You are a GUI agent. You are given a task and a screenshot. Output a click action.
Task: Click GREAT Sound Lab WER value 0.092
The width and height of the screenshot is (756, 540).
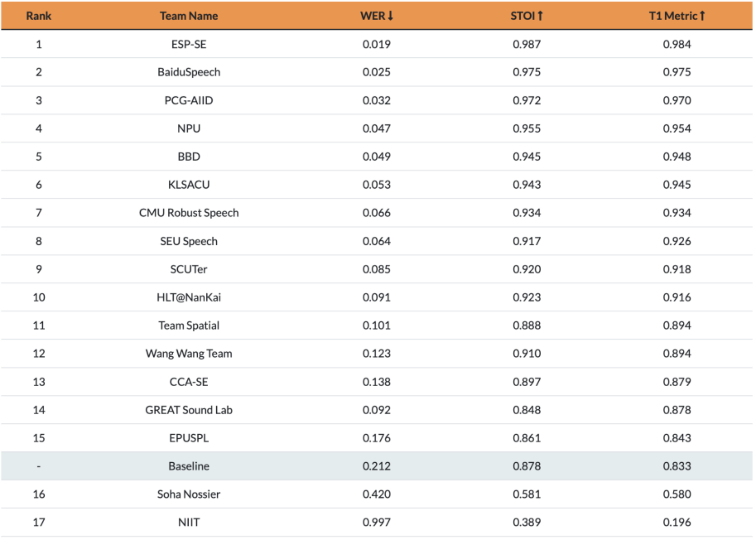coord(376,410)
